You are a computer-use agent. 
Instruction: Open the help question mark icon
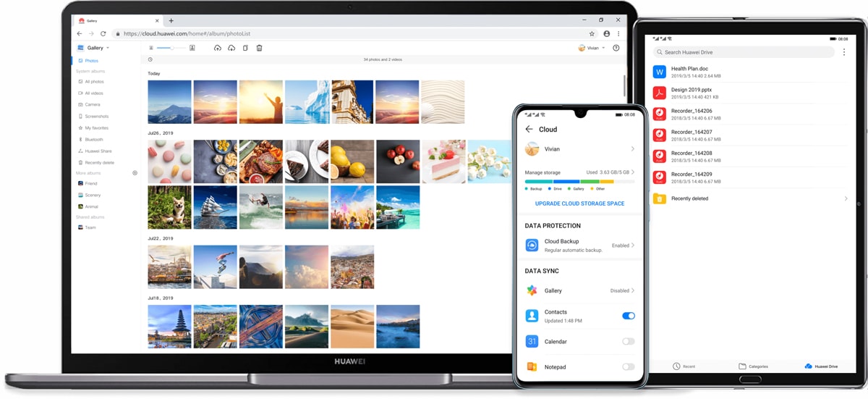[x=616, y=48]
